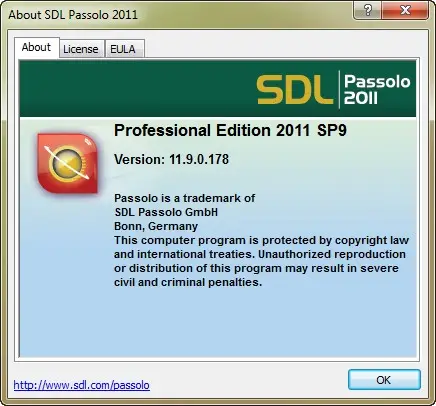Viewport: 436px width, 406px height.
Task: Select the About tab
Action: (x=36, y=47)
